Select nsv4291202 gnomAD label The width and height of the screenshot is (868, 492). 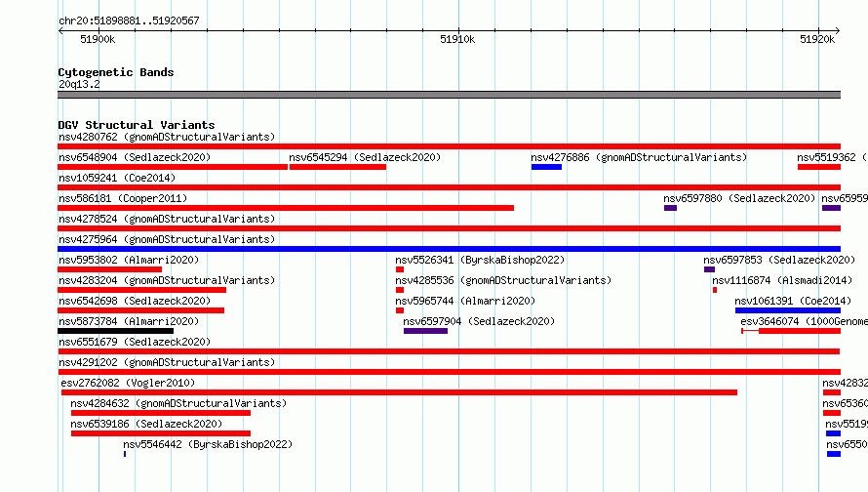167,362
